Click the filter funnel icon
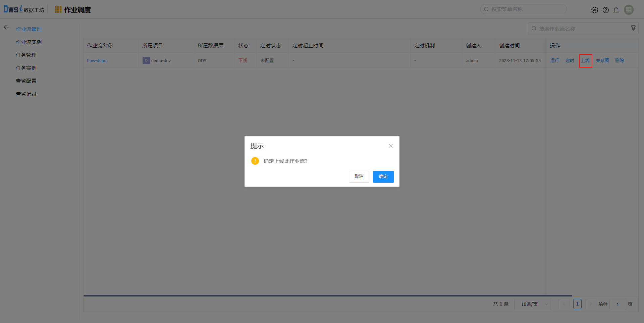 click(633, 28)
